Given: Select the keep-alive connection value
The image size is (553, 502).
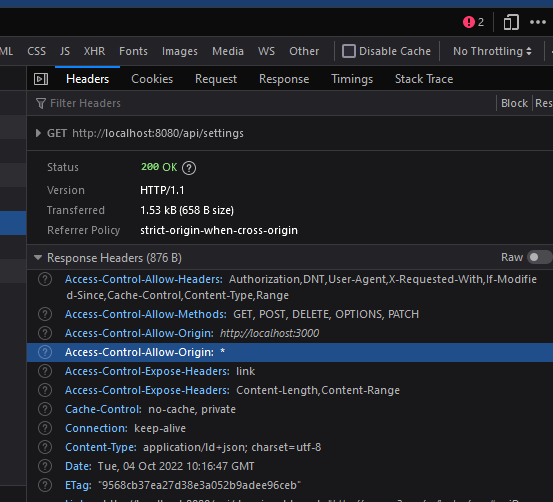Looking at the screenshot, I should pyautogui.click(x=160, y=428).
